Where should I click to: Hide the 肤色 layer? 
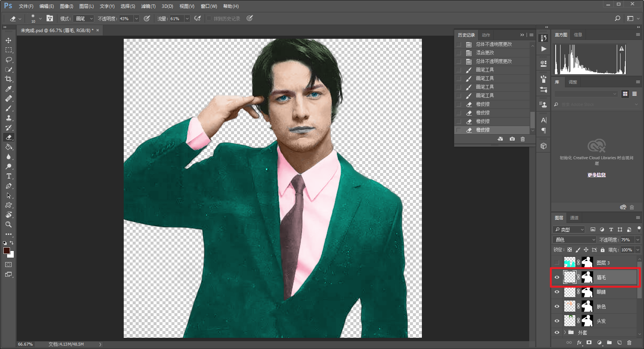[x=557, y=306]
